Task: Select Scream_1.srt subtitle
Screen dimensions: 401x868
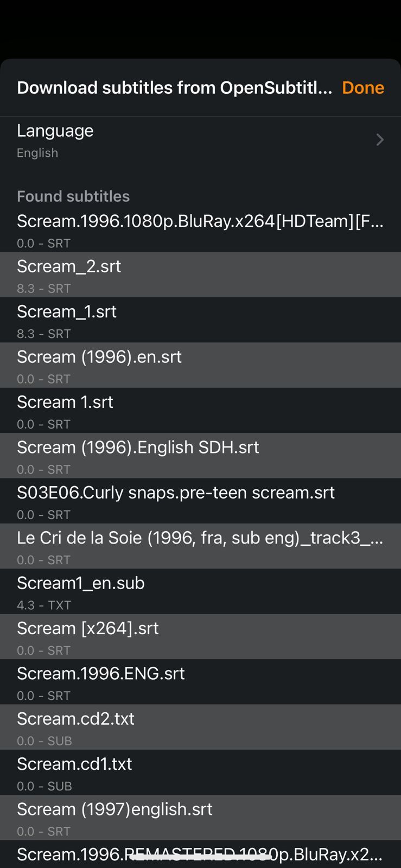Action: click(201, 320)
